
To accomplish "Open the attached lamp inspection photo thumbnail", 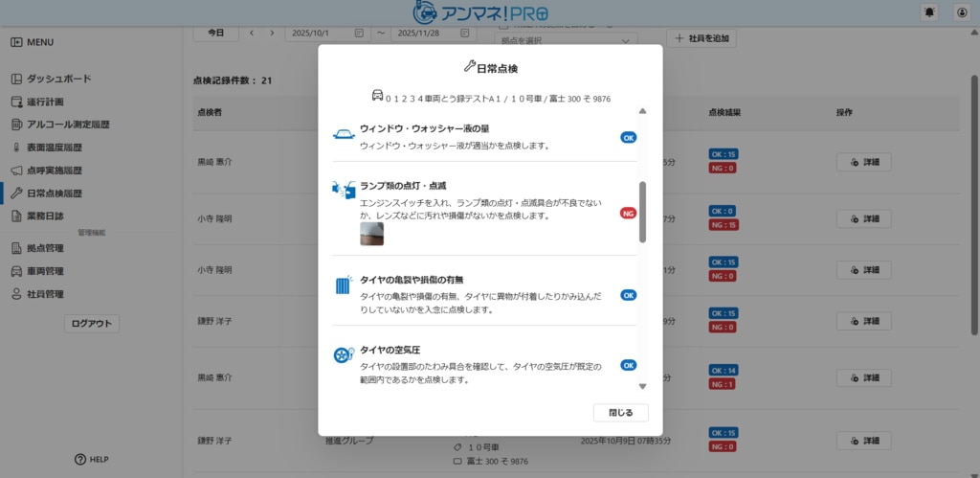I will [371, 235].
